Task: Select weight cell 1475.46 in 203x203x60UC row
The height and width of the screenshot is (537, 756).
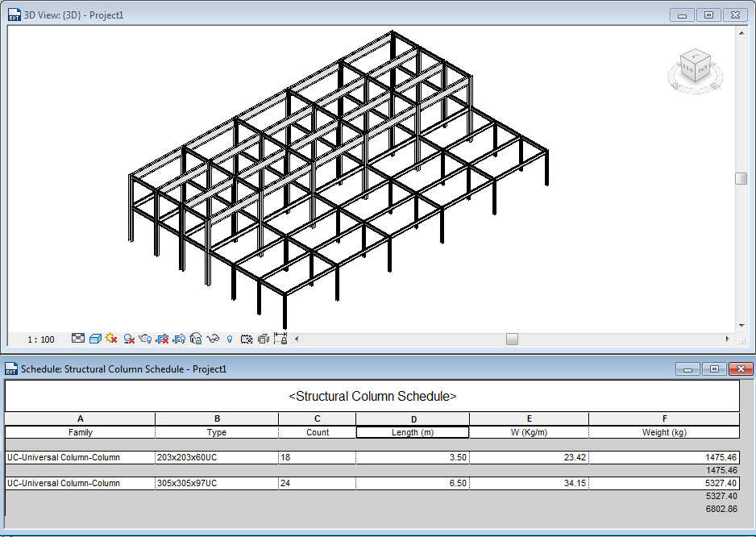Action: 664,457
